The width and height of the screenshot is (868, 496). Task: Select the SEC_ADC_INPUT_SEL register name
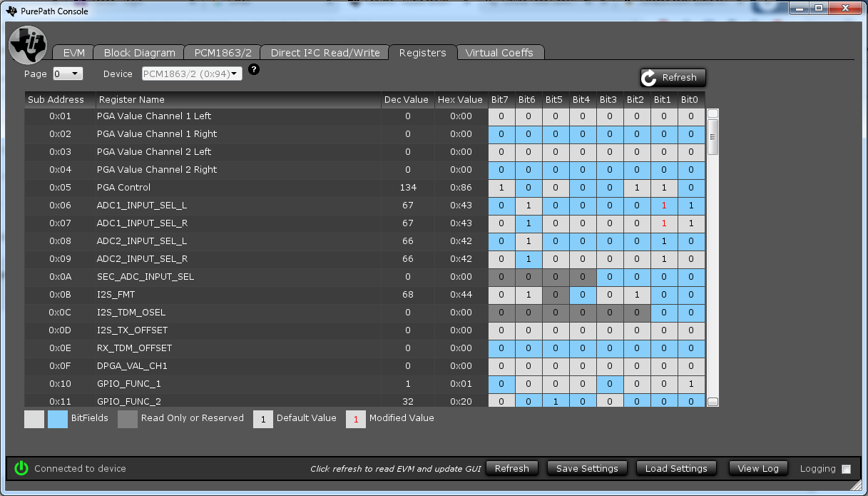pyautogui.click(x=145, y=277)
